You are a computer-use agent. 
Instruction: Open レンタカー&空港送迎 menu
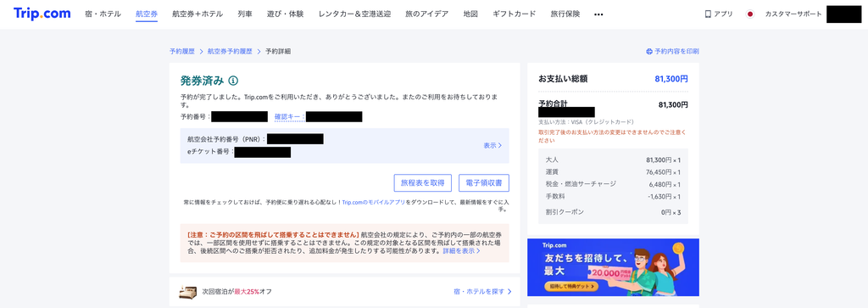point(355,14)
